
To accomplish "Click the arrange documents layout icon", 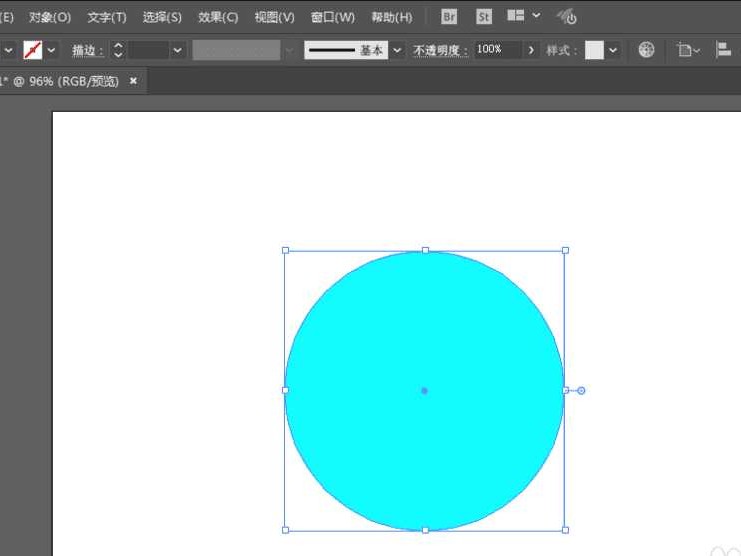I will click(x=516, y=17).
